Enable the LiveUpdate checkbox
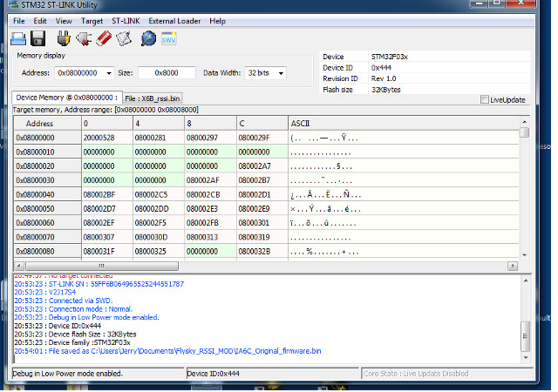The image size is (558, 392). click(485, 99)
